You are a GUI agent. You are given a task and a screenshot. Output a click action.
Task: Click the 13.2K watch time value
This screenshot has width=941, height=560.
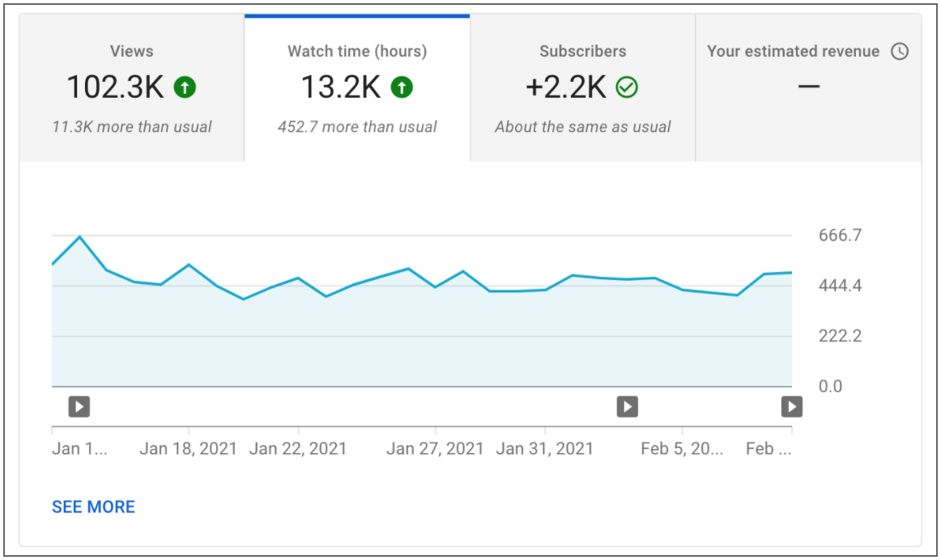[340, 87]
